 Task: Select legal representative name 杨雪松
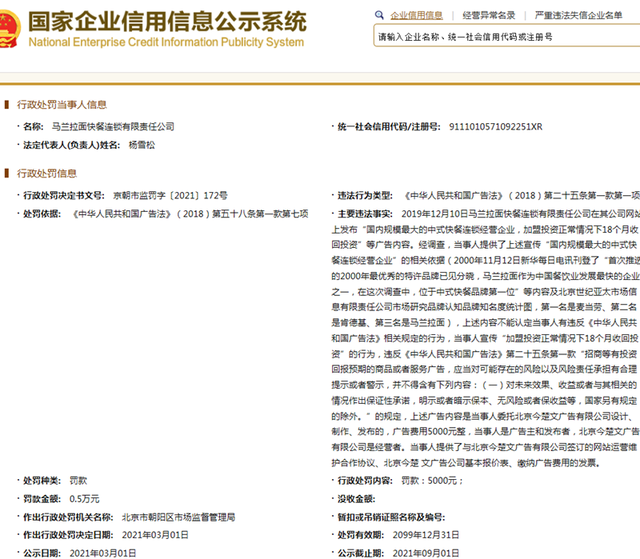[142, 145]
